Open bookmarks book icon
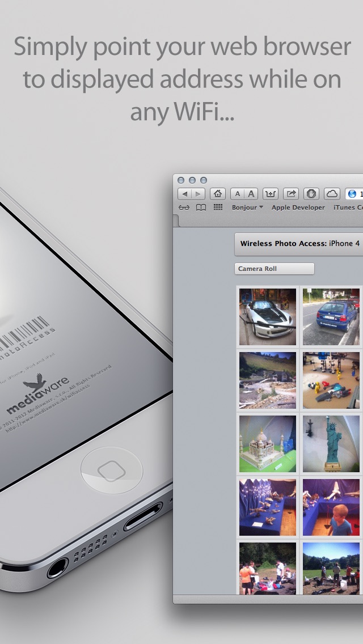The height and width of the screenshot is (644, 363). click(201, 207)
